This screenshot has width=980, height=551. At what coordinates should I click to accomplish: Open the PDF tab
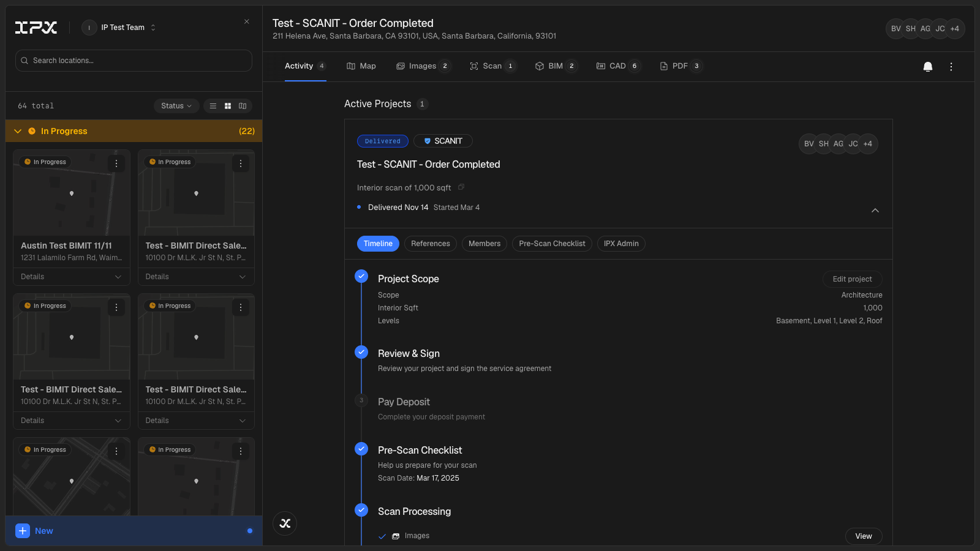click(681, 66)
